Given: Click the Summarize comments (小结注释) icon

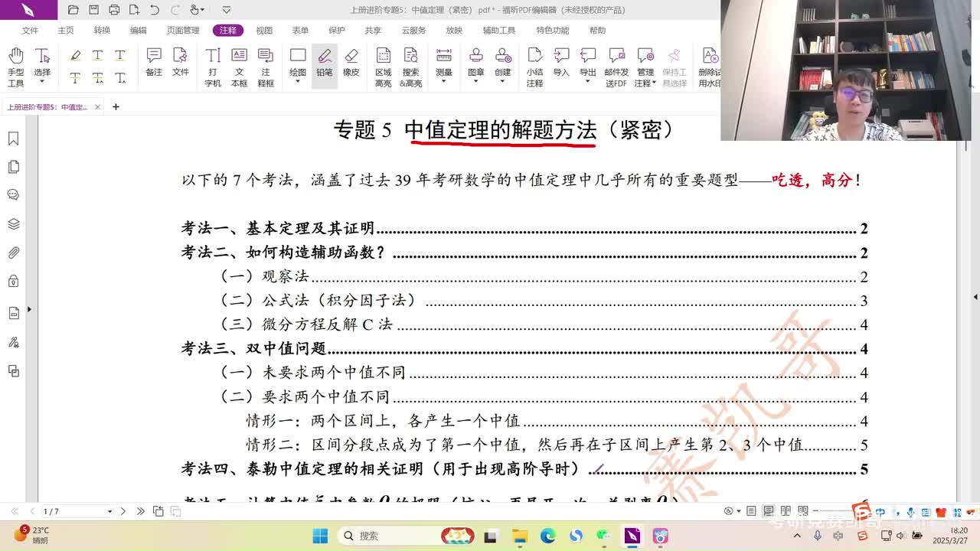Looking at the screenshot, I should click(x=534, y=56).
